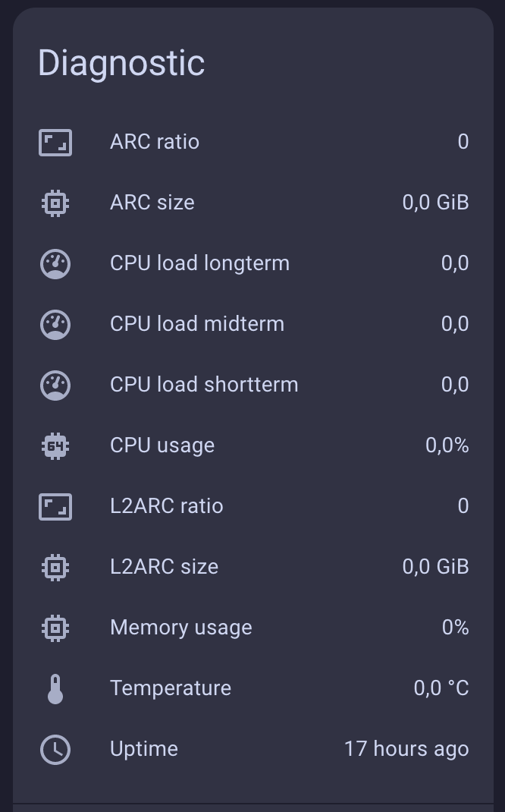Click the CPU load shortterm gauge icon
This screenshot has height=812, width=505.
coord(55,385)
